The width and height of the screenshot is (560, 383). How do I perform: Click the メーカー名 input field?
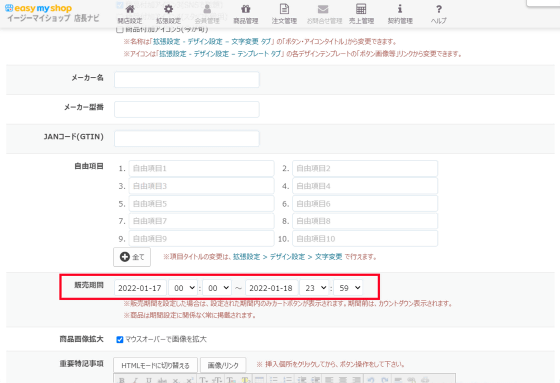click(187, 80)
